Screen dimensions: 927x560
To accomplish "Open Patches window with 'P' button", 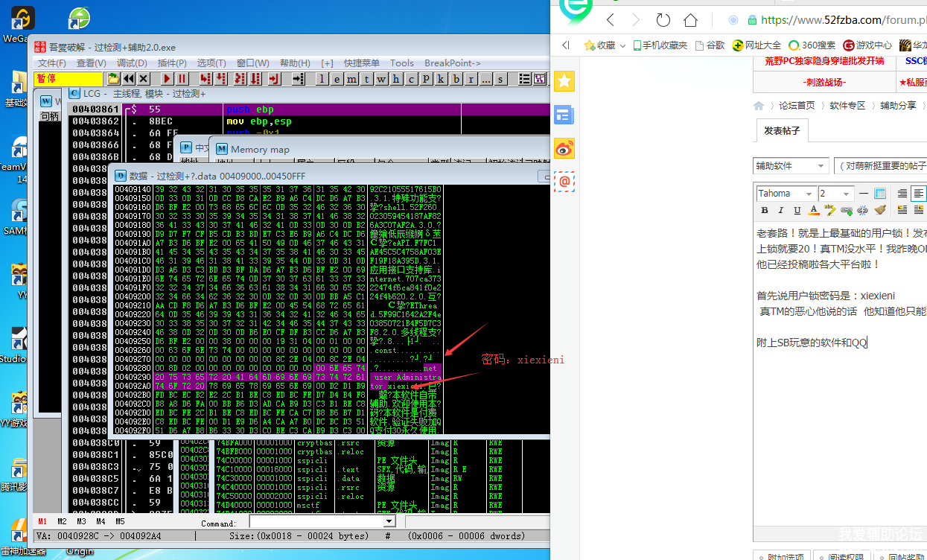I will (x=427, y=78).
